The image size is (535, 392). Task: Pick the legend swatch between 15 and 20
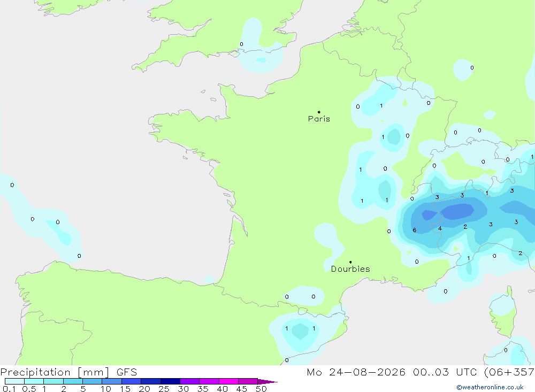(x=132, y=381)
